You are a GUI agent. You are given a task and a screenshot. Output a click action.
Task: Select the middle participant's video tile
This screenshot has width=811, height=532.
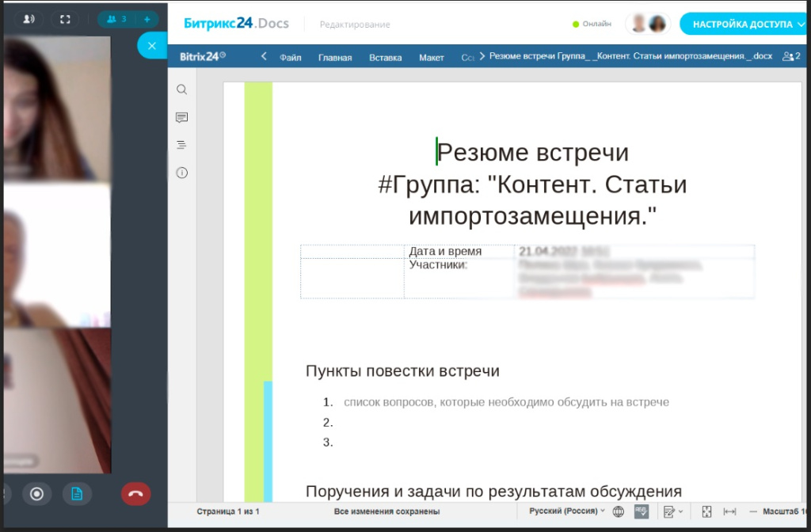click(x=57, y=255)
